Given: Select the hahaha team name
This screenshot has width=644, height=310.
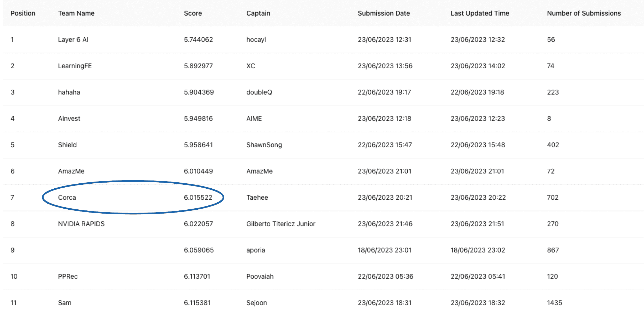Looking at the screenshot, I should tap(69, 92).
